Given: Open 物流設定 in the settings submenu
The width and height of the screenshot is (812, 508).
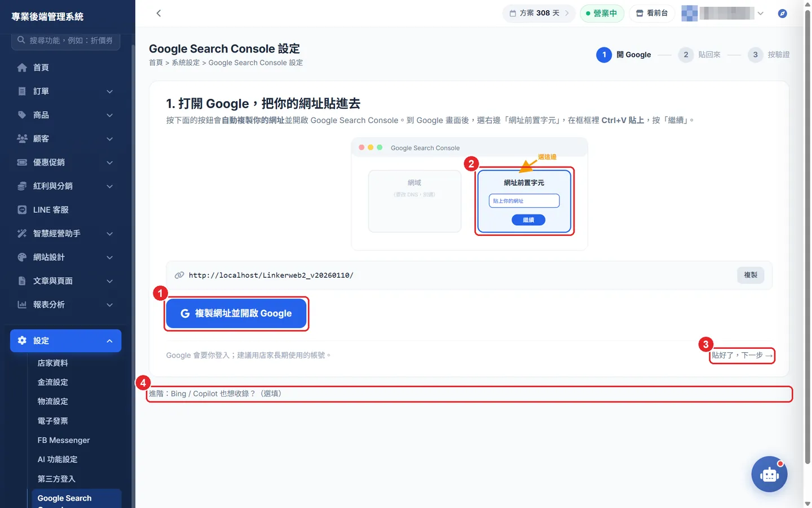Looking at the screenshot, I should tap(52, 401).
